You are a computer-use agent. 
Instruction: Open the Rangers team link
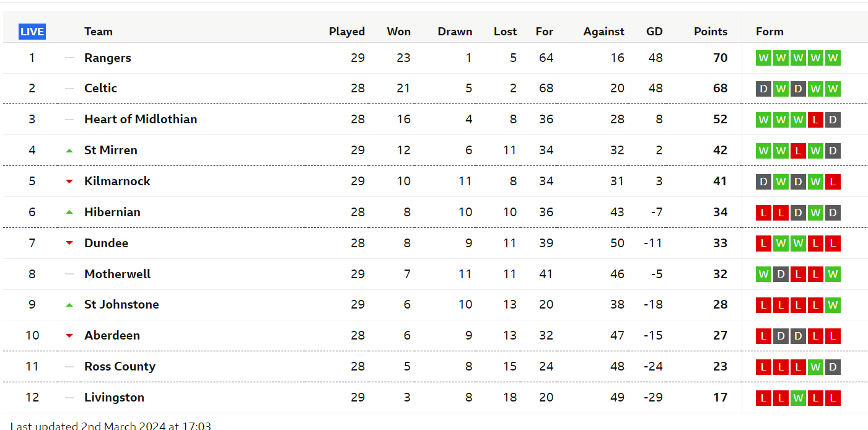(x=108, y=58)
